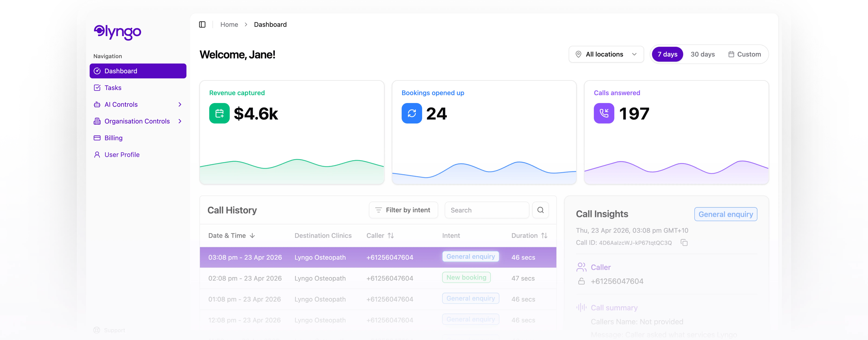This screenshot has width=868, height=340.
Task: Click the lock icon beside caller number
Action: (582, 281)
